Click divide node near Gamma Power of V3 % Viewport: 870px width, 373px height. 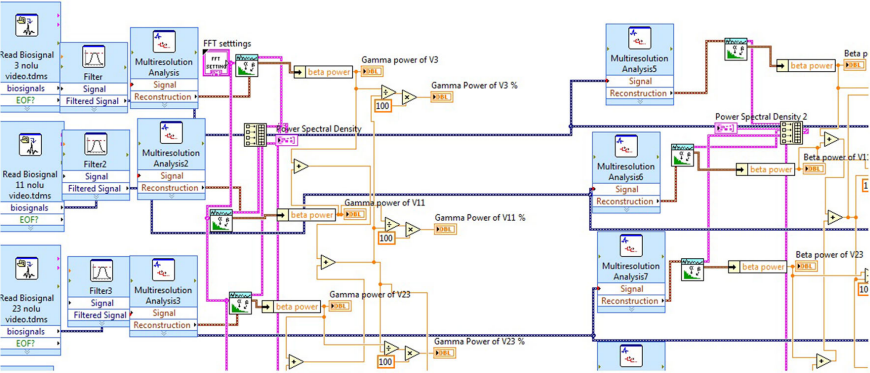click(388, 92)
